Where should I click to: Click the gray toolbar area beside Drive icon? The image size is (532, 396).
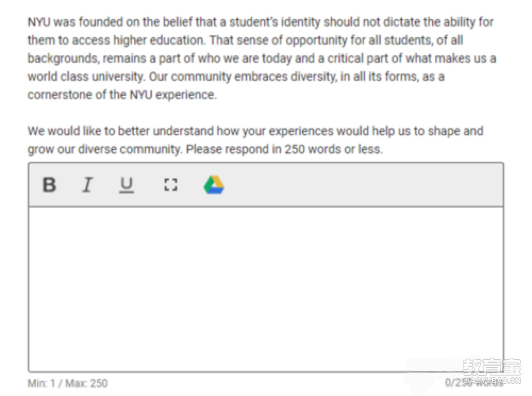pos(363,185)
